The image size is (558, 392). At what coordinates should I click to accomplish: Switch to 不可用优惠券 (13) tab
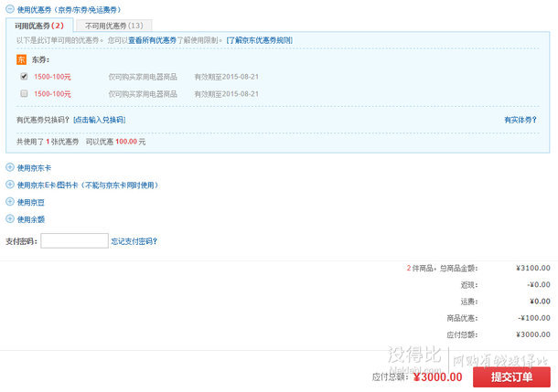click(114, 26)
